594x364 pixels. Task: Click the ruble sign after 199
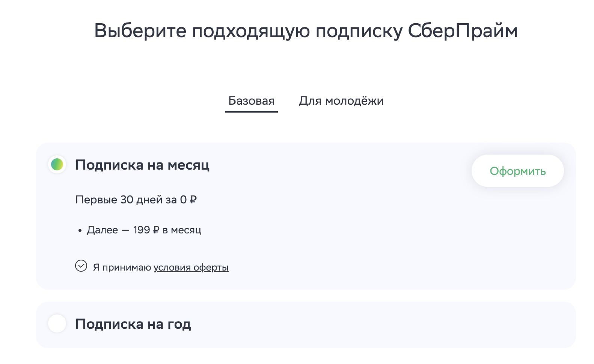tap(156, 230)
